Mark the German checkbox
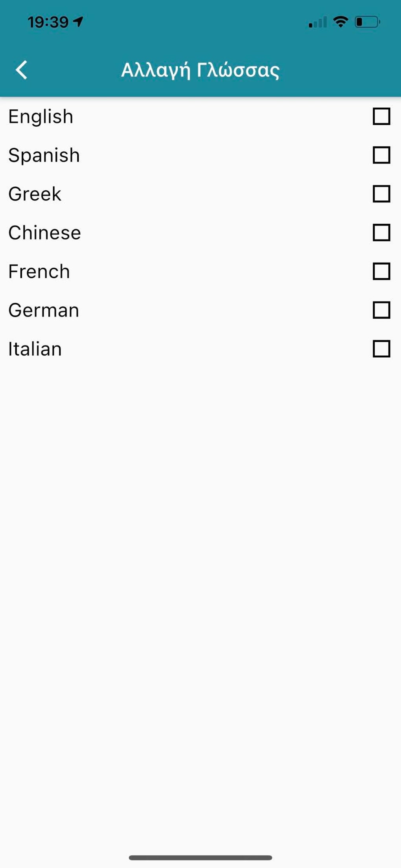This screenshot has width=401, height=868. click(x=381, y=310)
